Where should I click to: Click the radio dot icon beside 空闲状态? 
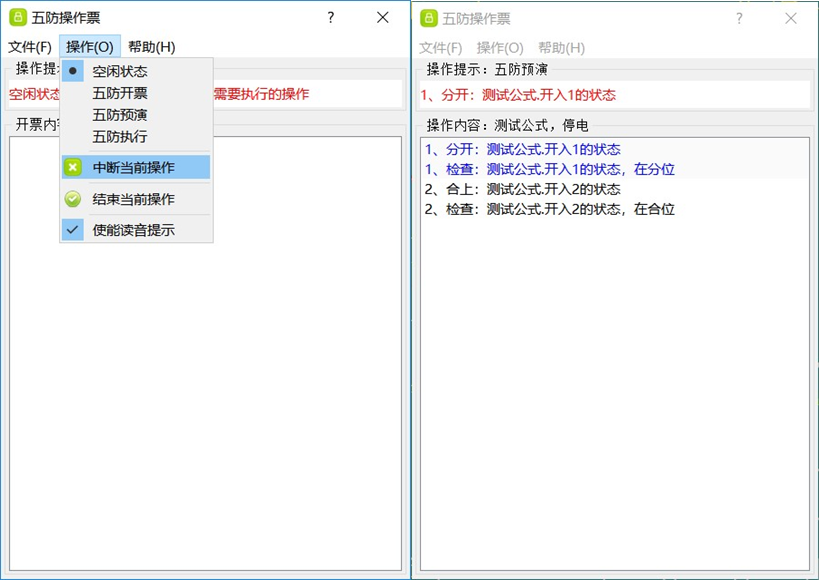coord(72,70)
